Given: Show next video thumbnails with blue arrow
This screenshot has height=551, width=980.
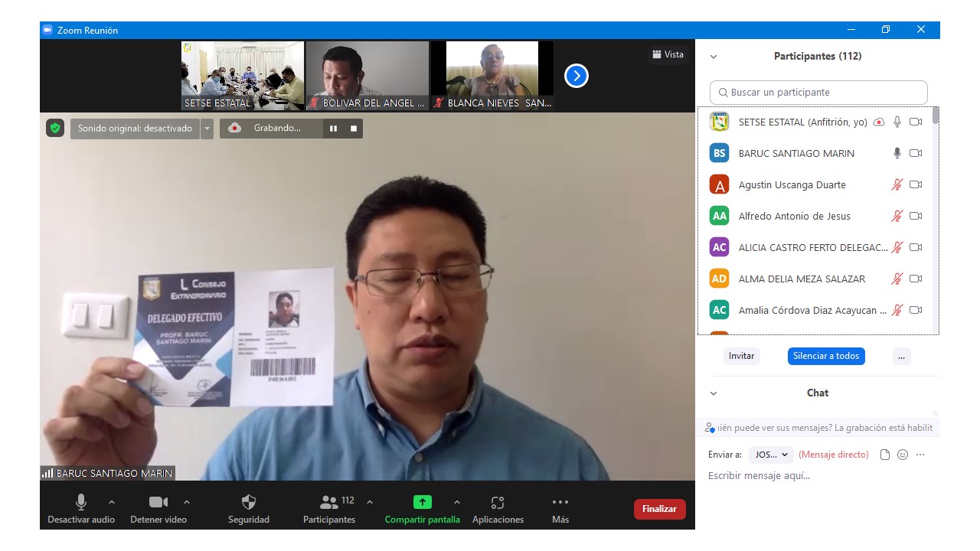Looking at the screenshot, I should pos(577,76).
